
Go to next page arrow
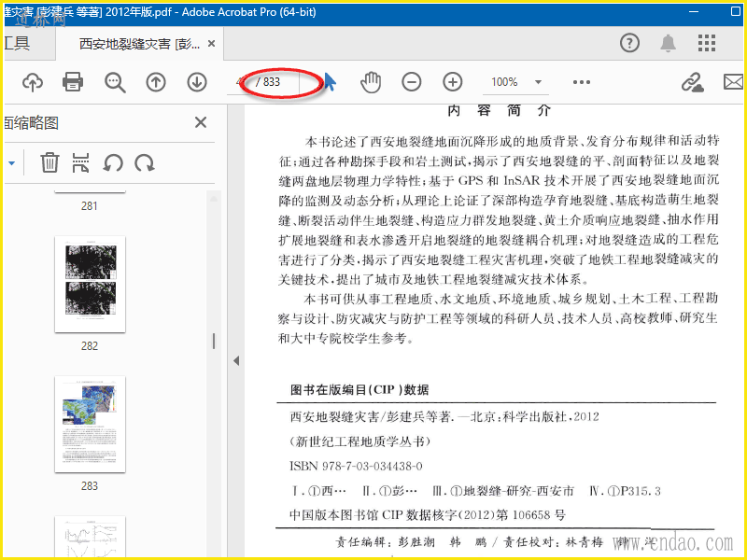click(x=197, y=82)
